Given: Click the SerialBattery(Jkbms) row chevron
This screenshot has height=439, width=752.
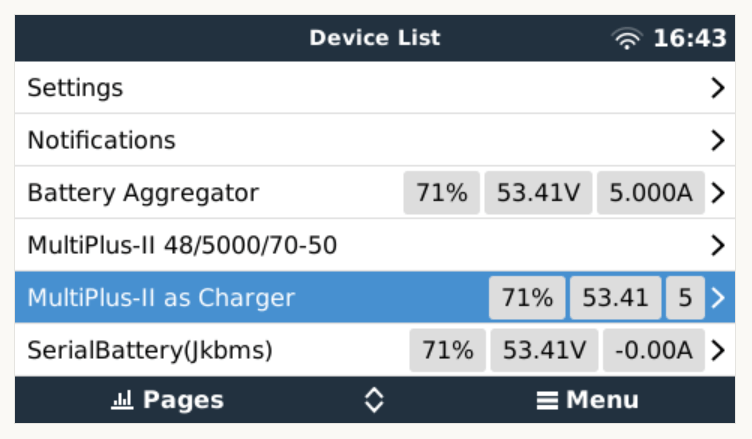Looking at the screenshot, I should (x=717, y=350).
